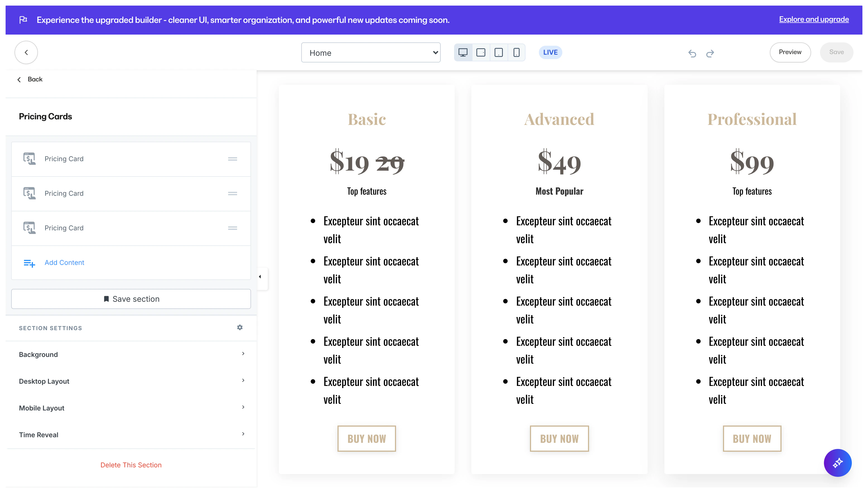Expand Background settings

coord(131,354)
